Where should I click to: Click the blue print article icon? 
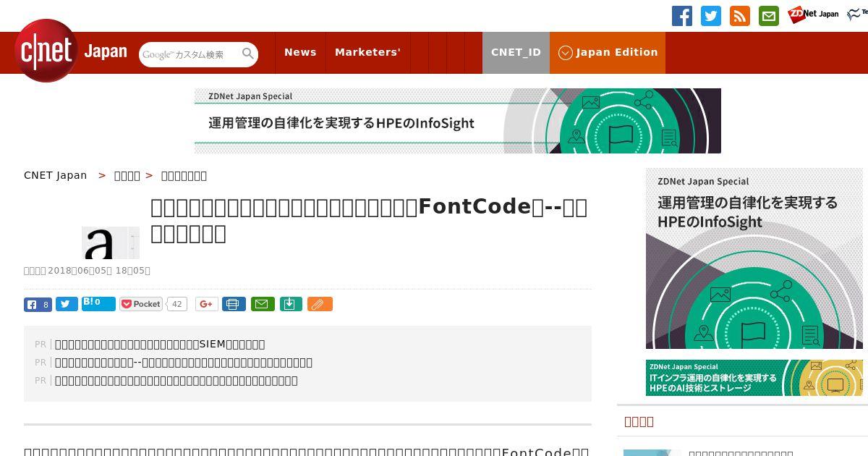point(234,304)
